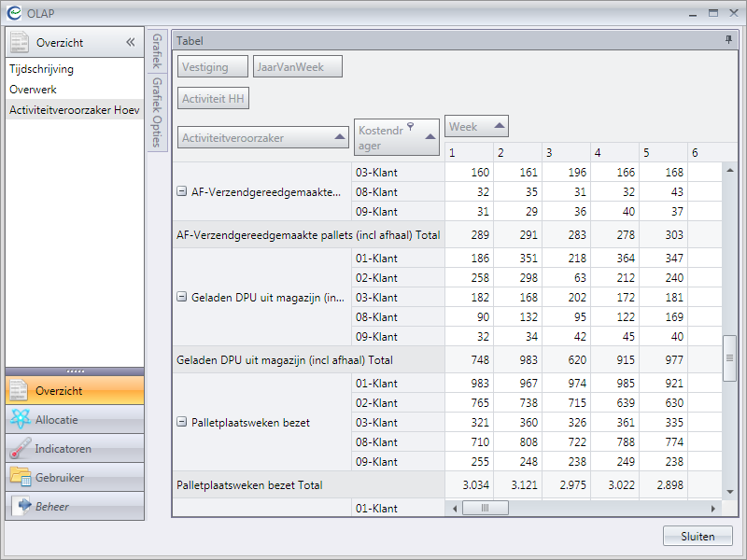This screenshot has width=747, height=560.
Task: Collapse the Geladen DPU uit magazijn group
Action: [x=182, y=297]
